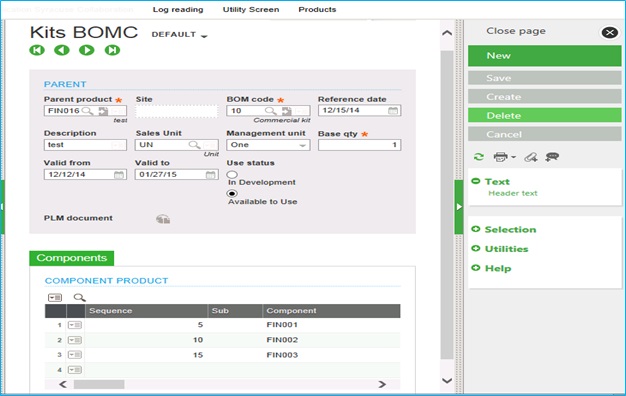
Task: Click the Delete button
Action: pos(545,116)
